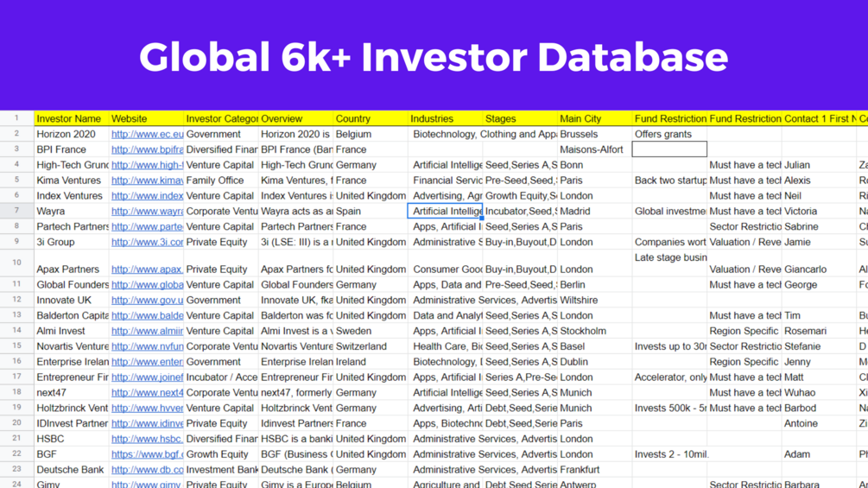The height and width of the screenshot is (488, 868).
Task: Select the Wuhao contact name cell
Action: (x=819, y=393)
